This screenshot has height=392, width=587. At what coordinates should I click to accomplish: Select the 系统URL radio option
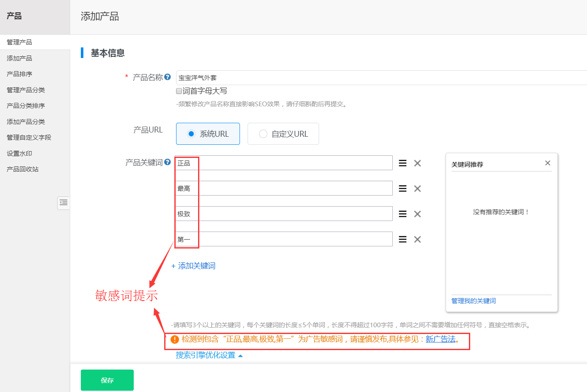pos(191,134)
